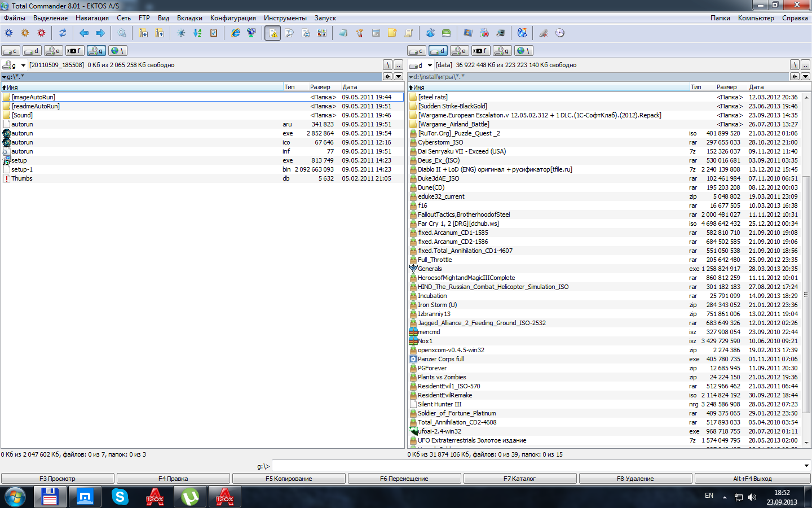Click the F5 Копирование button

(x=289, y=479)
